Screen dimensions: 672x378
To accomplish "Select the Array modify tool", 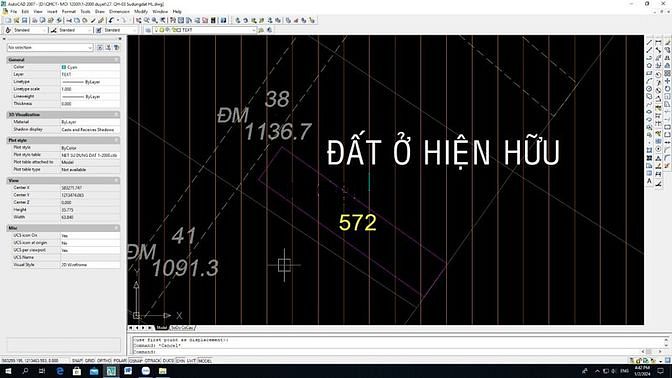I will coord(667,73).
